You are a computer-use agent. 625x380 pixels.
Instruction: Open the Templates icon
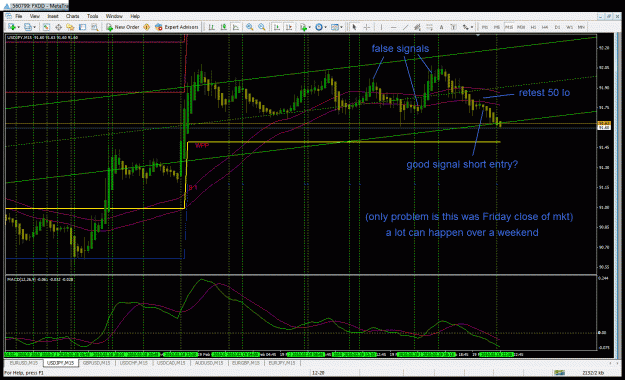335,27
